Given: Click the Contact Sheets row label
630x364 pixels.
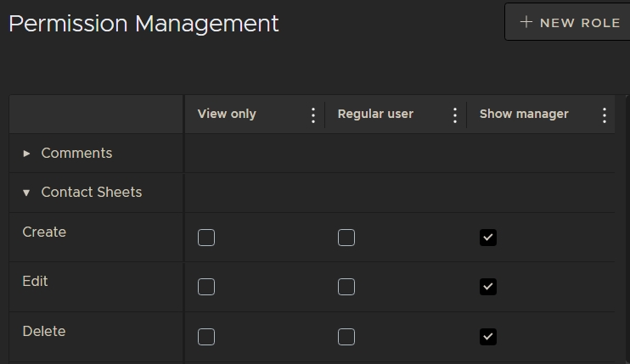Looking at the screenshot, I should click(92, 193).
